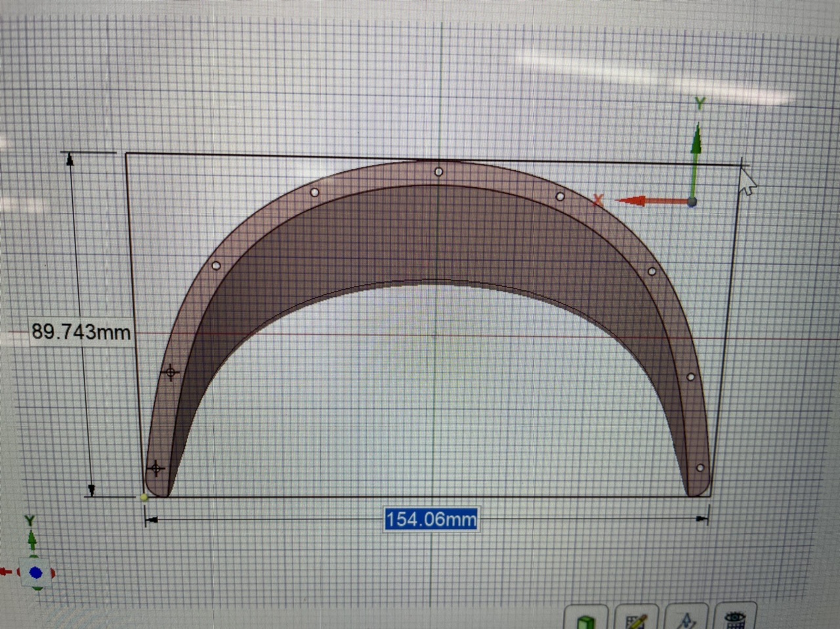Click red half-circle right of view gizmo
The height and width of the screenshot is (629, 840).
pyautogui.click(x=52, y=573)
